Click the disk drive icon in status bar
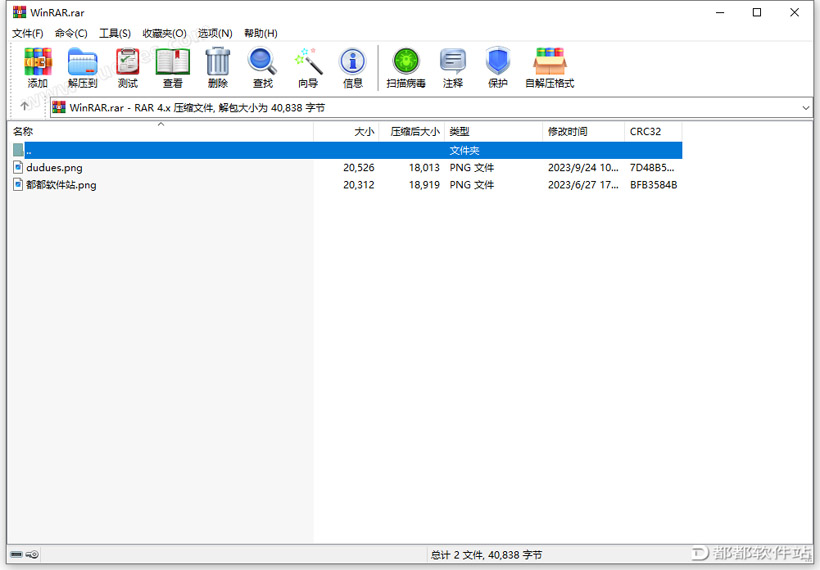This screenshot has height=570, width=820. [x=16, y=554]
